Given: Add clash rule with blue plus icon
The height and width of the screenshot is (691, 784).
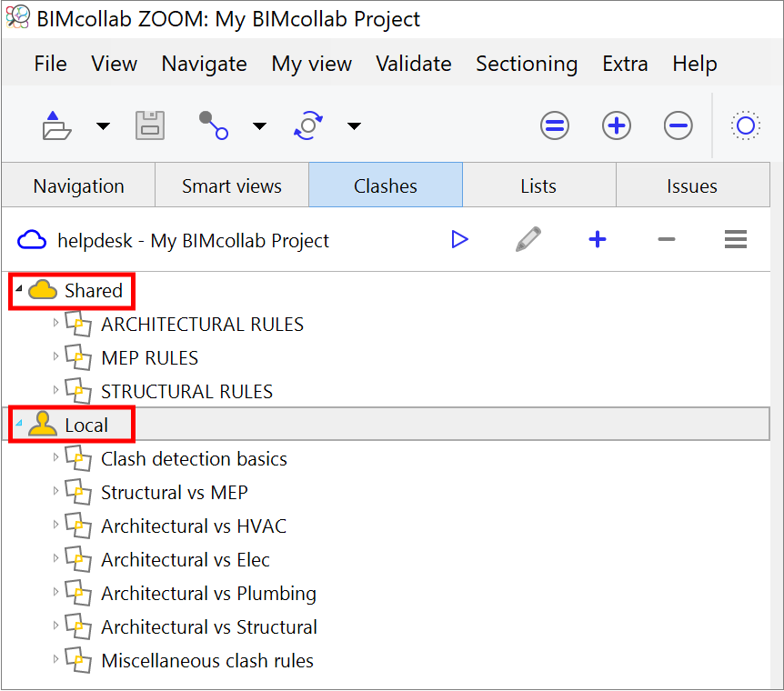Looking at the screenshot, I should 598,239.
